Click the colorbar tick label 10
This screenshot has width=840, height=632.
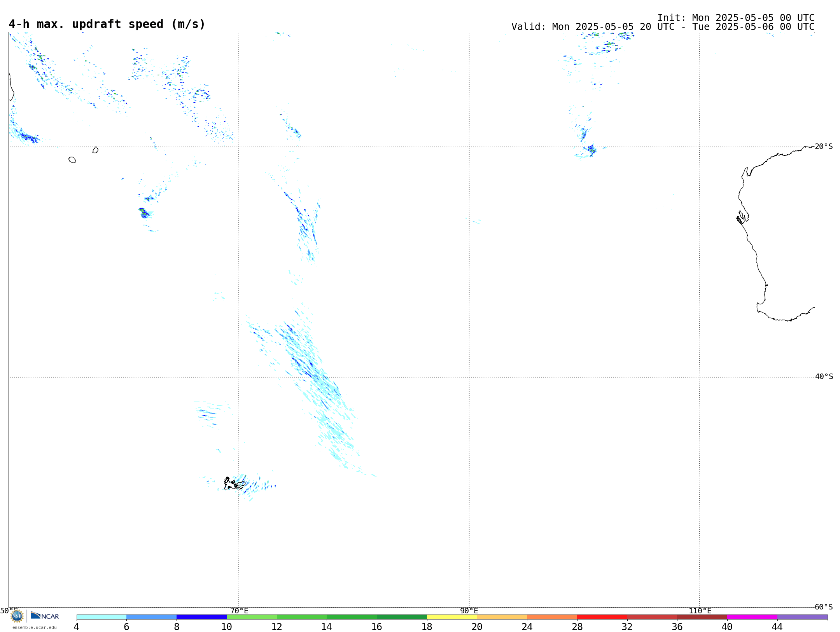point(227,627)
